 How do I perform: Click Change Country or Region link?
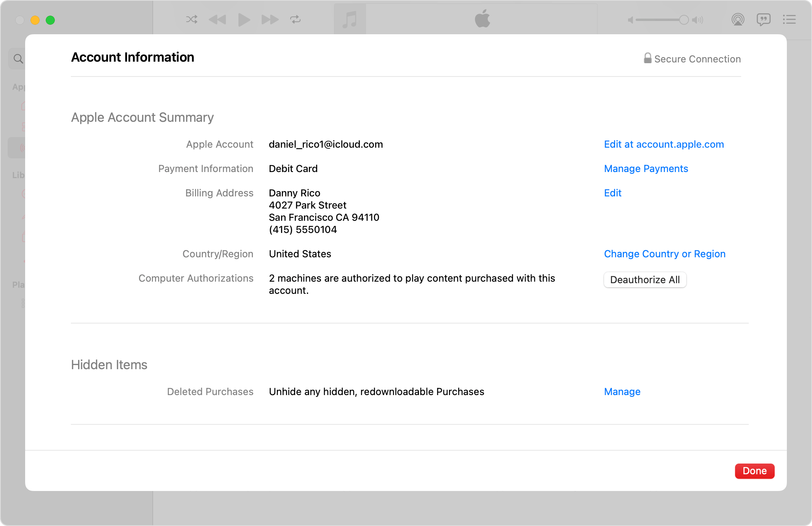(x=665, y=254)
